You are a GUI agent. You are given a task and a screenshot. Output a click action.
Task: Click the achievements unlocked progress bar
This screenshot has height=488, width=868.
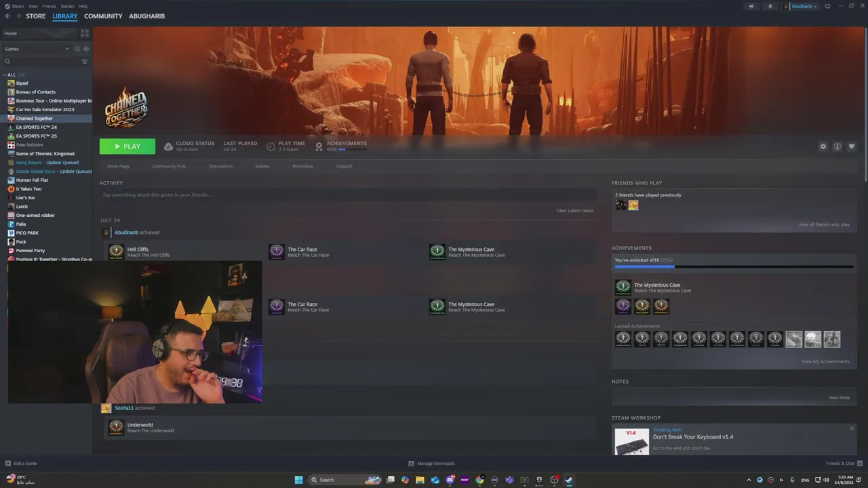click(x=734, y=267)
